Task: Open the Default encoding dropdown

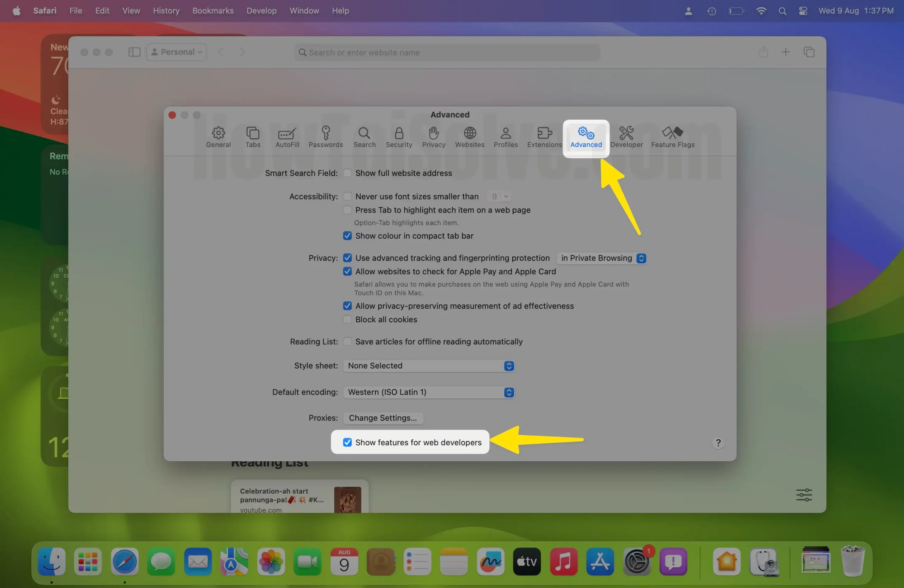Action: tap(429, 392)
